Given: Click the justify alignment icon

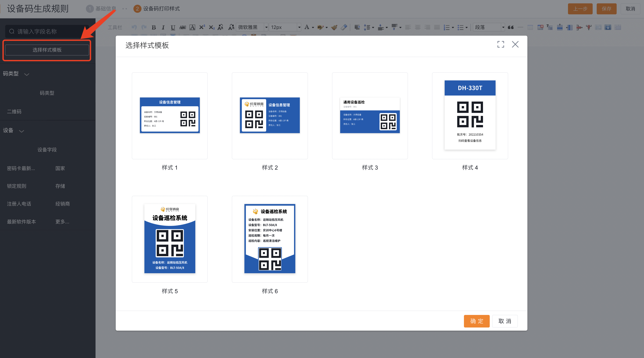Looking at the screenshot, I should click(437, 27).
